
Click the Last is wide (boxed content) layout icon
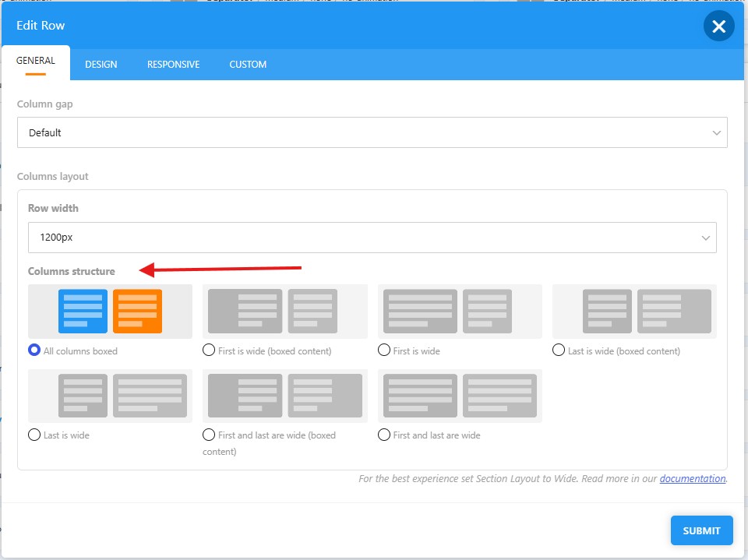pyautogui.click(x=634, y=312)
